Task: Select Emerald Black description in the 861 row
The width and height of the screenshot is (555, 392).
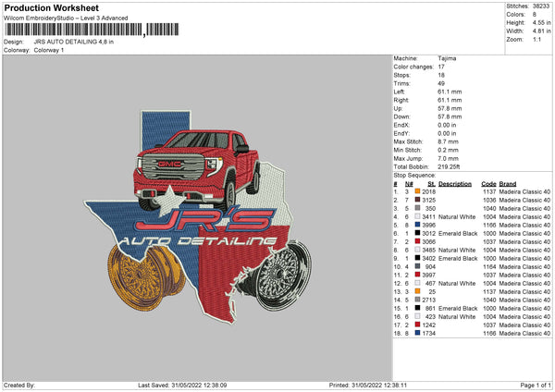Action: click(x=458, y=308)
